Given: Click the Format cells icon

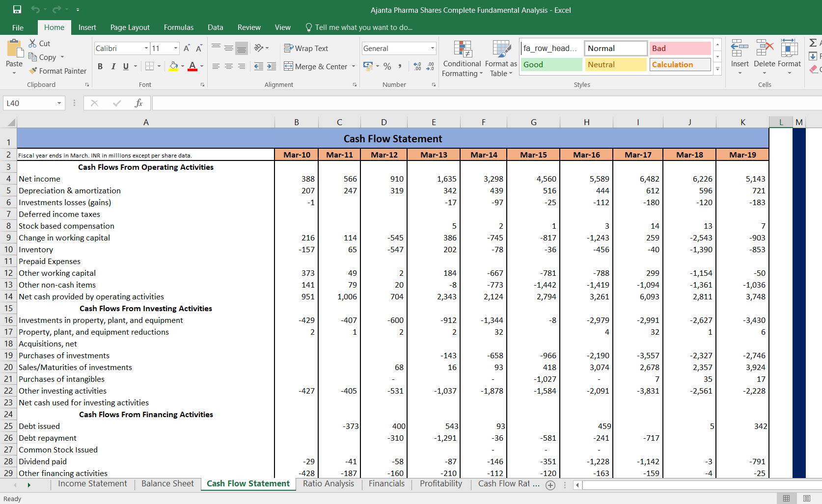Looking at the screenshot, I should (x=789, y=49).
